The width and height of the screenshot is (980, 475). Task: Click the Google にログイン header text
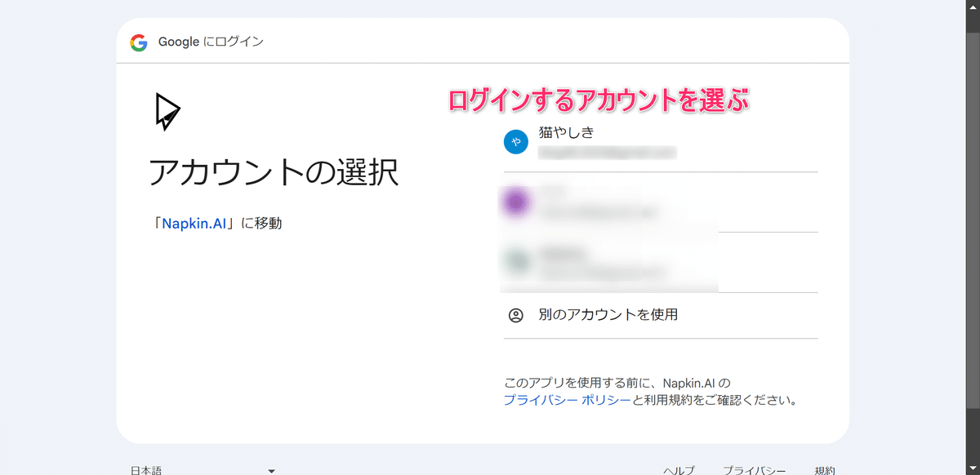coord(211,42)
